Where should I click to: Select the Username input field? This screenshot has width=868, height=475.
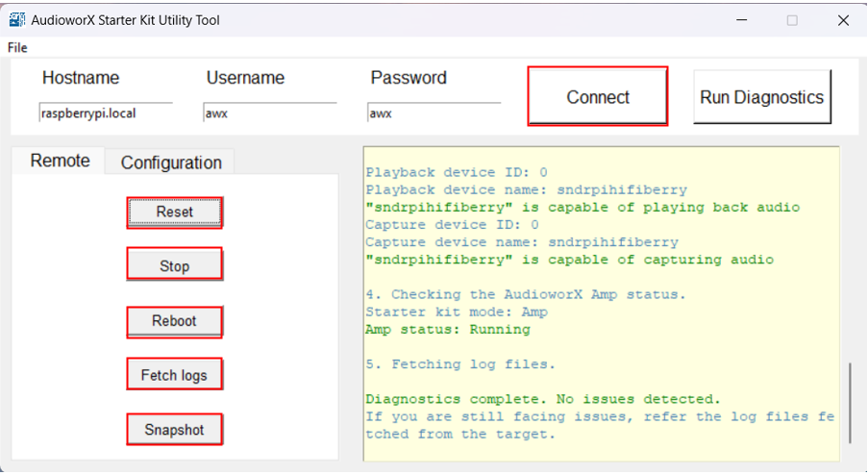269,112
